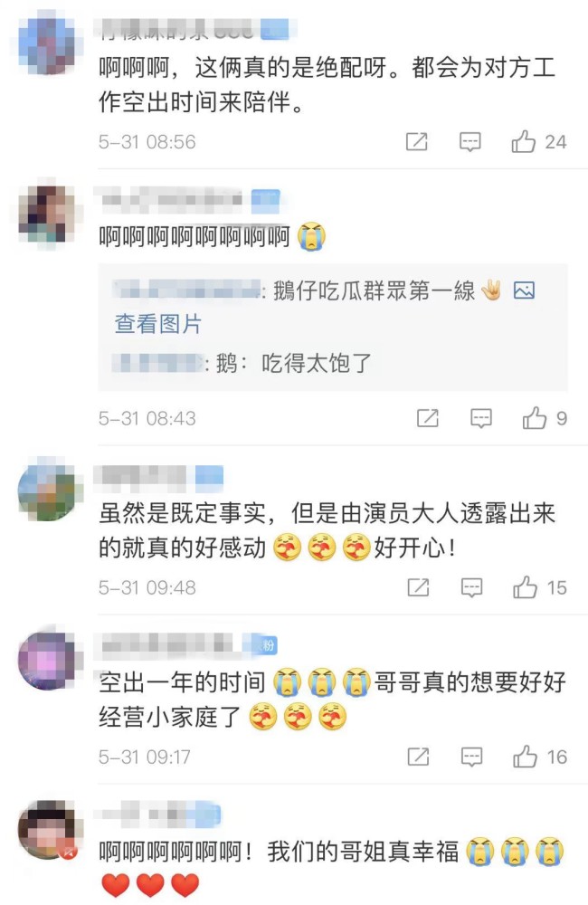
Task: Open avatar of the 这俩真的是绝配呀 commenter
Action: pos(47,45)
